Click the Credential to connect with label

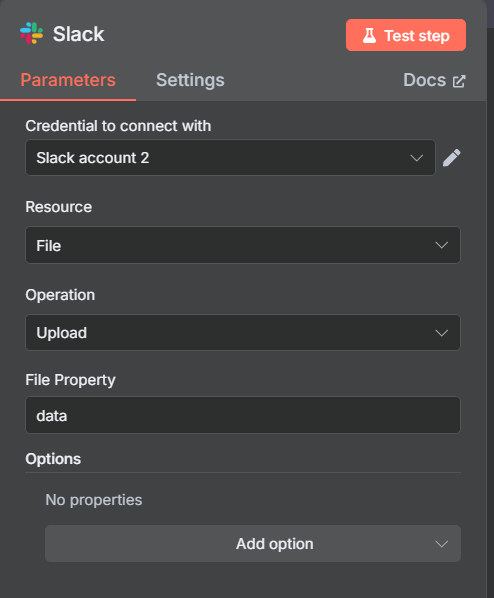coord(118,126)
